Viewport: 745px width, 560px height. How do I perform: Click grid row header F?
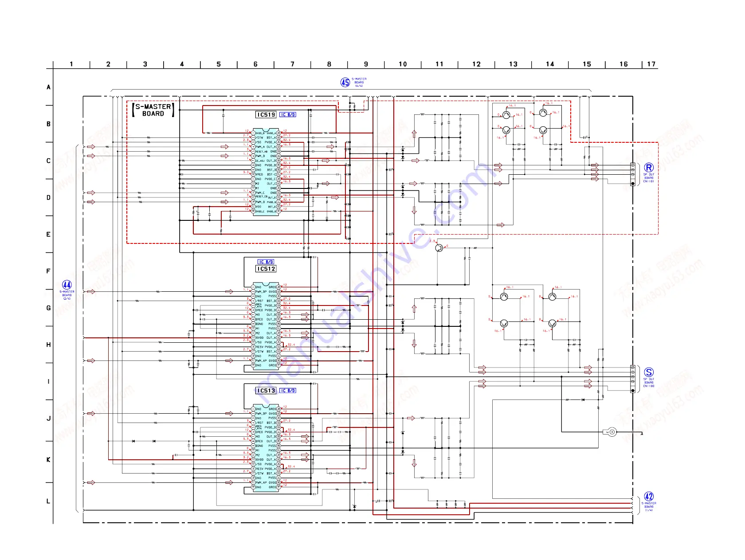(x=49, y=271)
